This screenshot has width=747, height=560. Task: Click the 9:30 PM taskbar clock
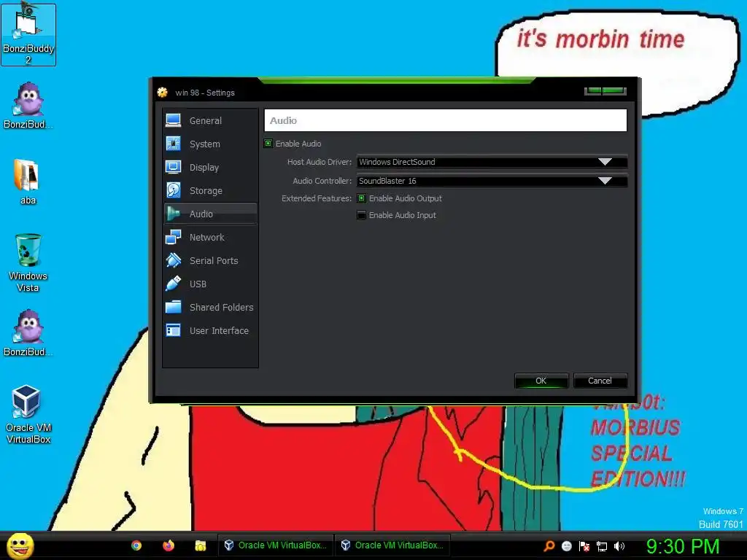pos(683,546)
